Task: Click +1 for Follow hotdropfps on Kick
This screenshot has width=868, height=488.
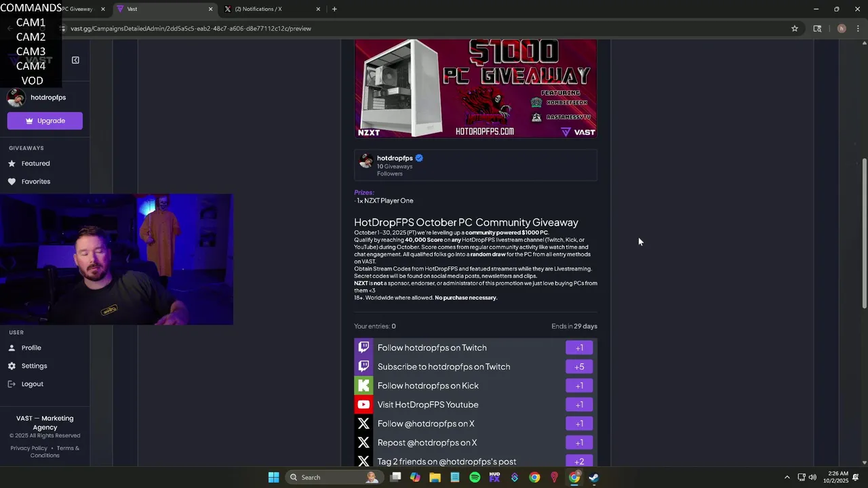Action: tap(579, 386)
